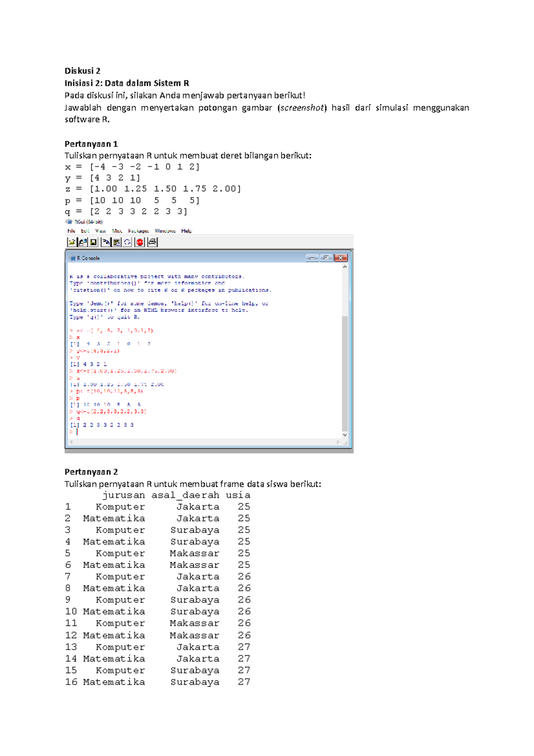The width and height of the screenshot is (534, 756).
Task: Maximize the R Console window
Action: tap(326, 258)
